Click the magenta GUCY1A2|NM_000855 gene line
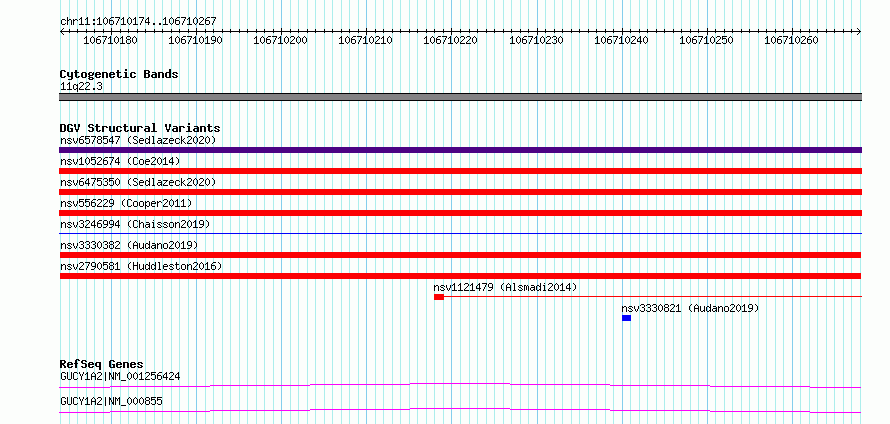The height and width of the screenshot is (424, 890). point(460,410)
